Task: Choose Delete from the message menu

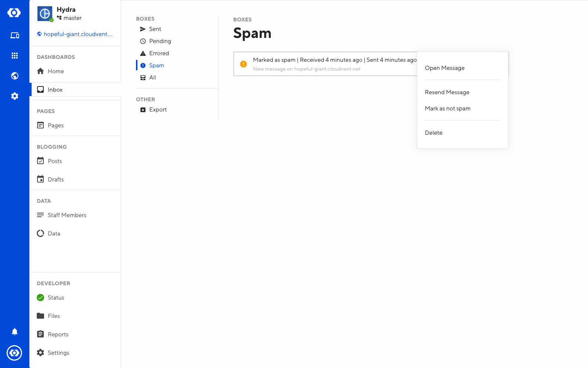Action: click(x=433, y=133)
